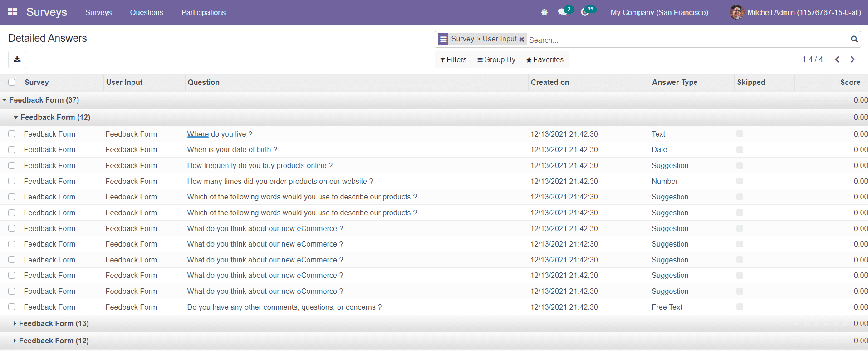The image size is (868, 351).
Task: Click the search magnifier icon
Action: pyautogui.click(x=854, y=40)
